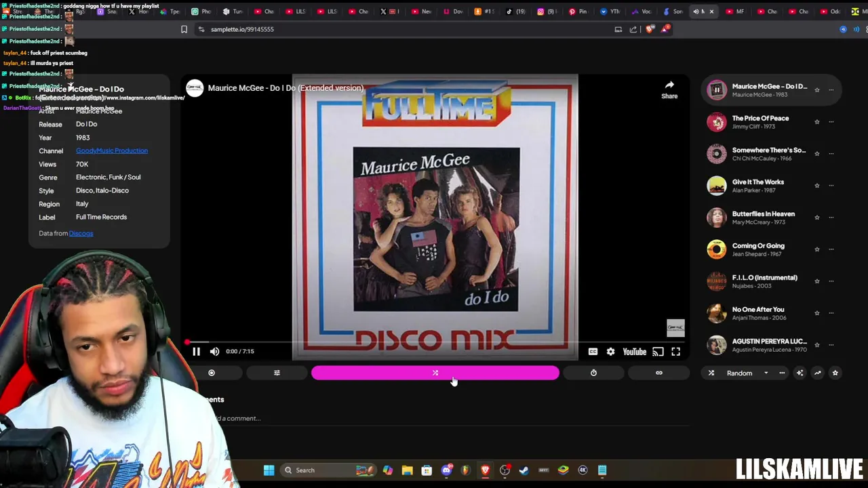The height and width of the screenshot is (488, 868).
Task: Open the Brave shields icon
Action: [650, 29]
